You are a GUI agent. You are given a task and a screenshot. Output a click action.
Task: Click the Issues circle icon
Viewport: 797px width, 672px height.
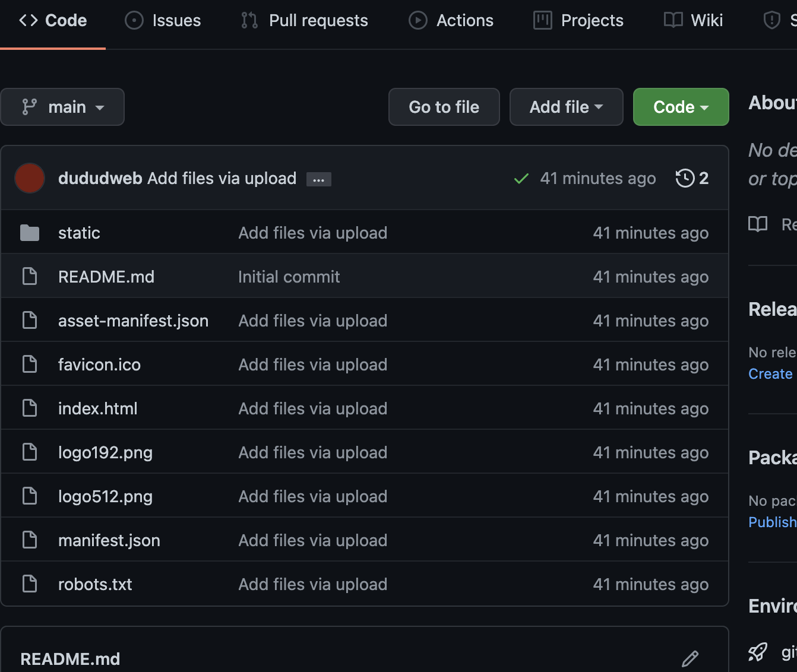click(x=134, y=21)
